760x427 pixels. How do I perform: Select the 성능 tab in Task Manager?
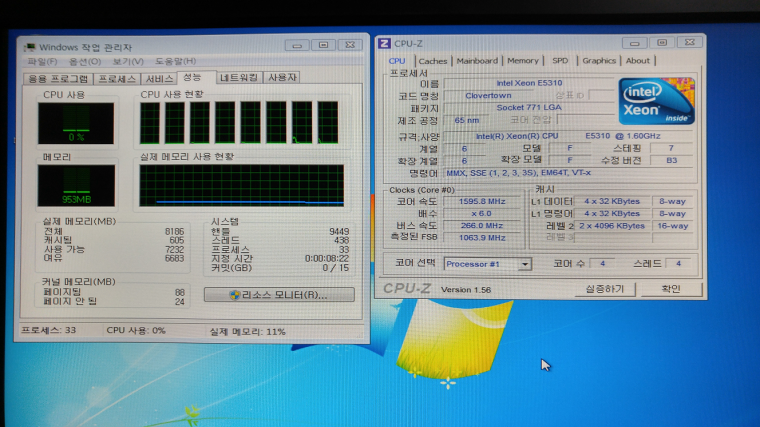click(192, 77)
